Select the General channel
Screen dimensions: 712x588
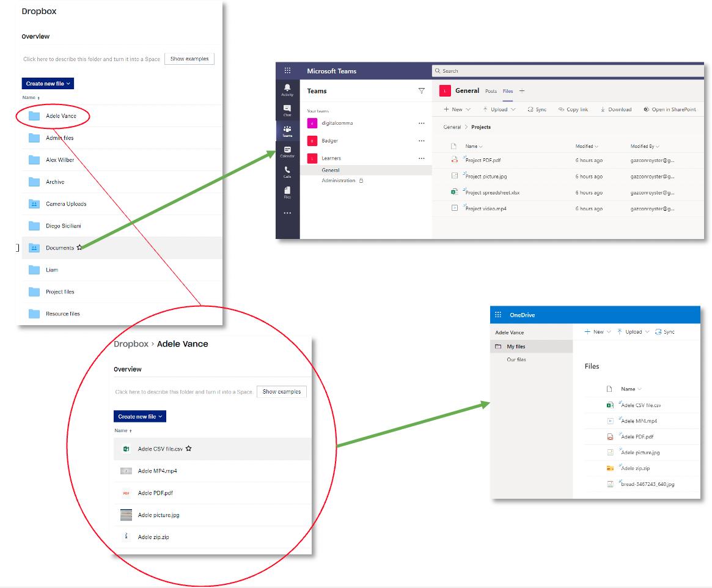366,171
